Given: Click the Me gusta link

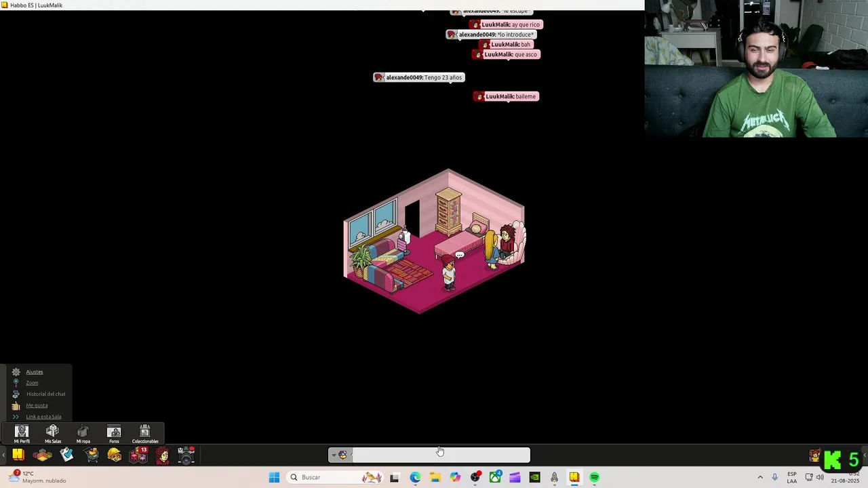Looking at the screenshot, I should pyautogui.click(x=37, y=405).
